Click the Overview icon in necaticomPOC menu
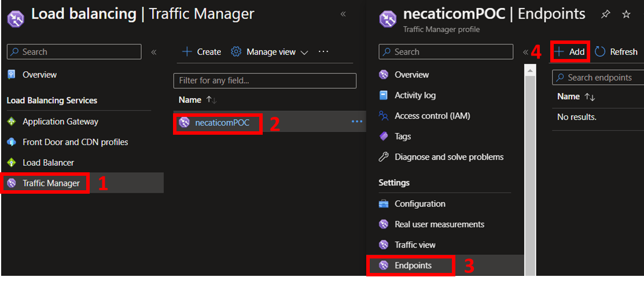The height and width of the screenshot is (292, 644). point(383,75)
